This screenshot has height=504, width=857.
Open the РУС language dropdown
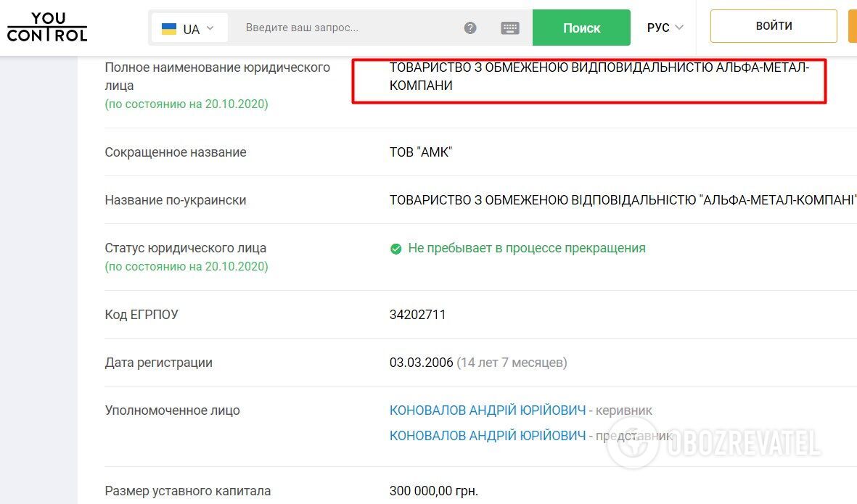click(664, 28)
